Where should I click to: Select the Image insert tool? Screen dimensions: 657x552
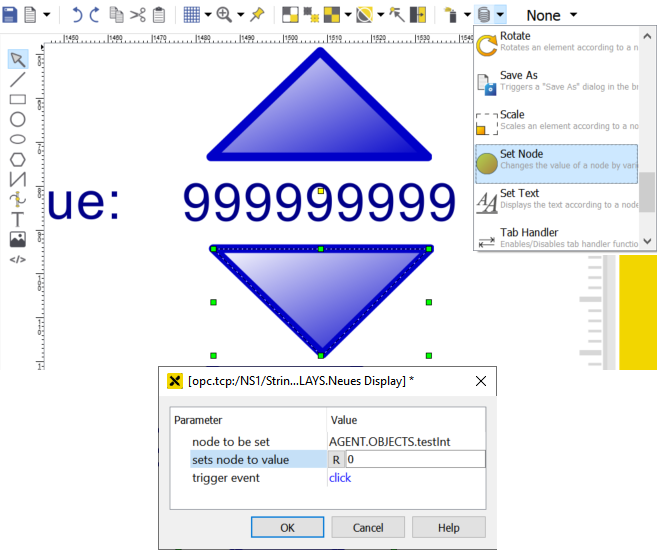coord(18,239)
